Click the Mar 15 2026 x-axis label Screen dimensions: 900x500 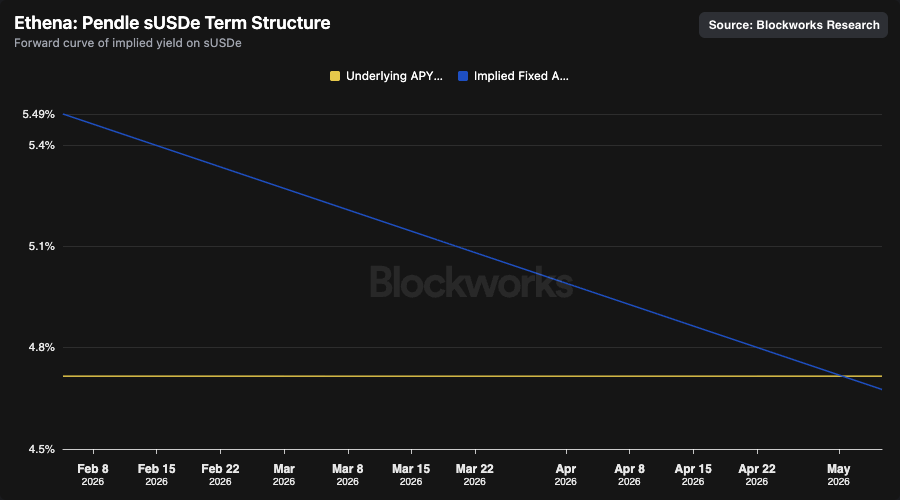click(x=411, y=475)
